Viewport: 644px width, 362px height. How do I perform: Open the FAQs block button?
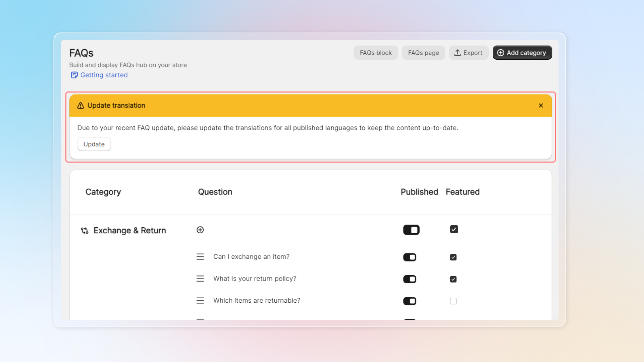click(x=376, y=53)
